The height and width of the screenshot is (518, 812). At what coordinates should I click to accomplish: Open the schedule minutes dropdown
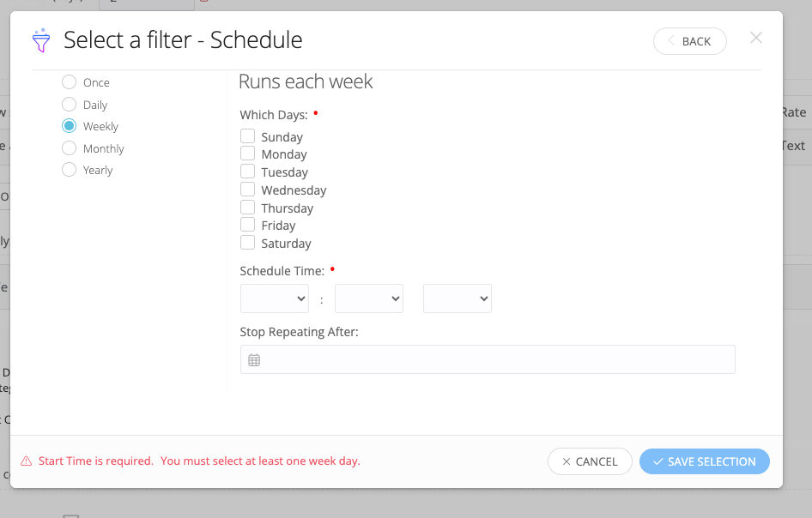tap(369, 298)
